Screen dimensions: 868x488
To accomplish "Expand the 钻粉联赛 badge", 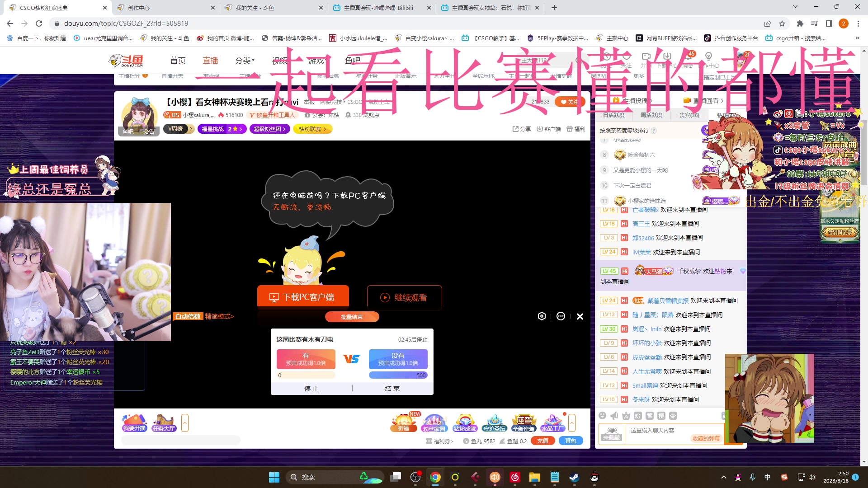I will pyautogui.click(x=312, y=129).
